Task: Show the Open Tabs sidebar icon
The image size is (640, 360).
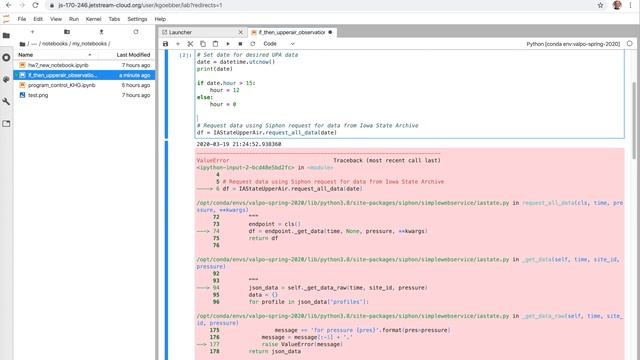Action: pyautogui.click(x=6, y=123)
